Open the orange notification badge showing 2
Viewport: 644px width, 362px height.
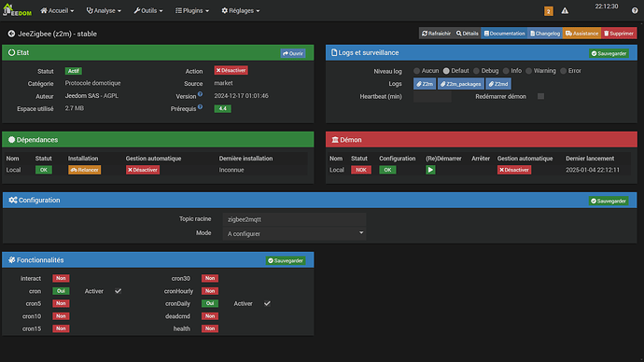point(548,11)
